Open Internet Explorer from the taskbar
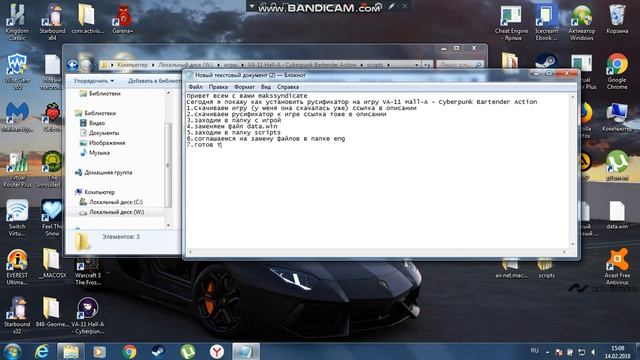640x360 pixels. (x=42, y=352)
